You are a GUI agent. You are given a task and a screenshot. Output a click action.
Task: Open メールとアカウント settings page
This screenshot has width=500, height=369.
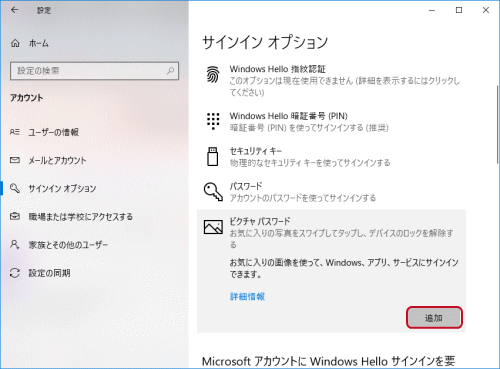tap(94, 160)
